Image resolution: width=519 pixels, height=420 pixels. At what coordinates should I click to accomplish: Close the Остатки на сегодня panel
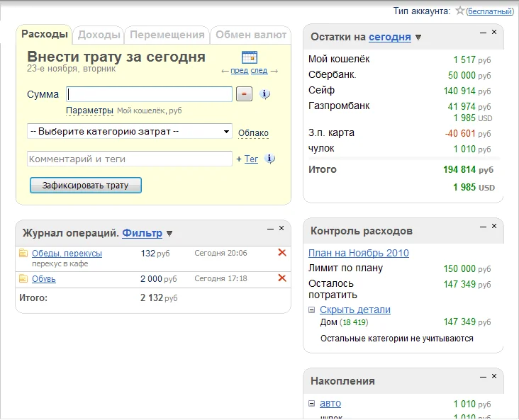coord(494,32)
